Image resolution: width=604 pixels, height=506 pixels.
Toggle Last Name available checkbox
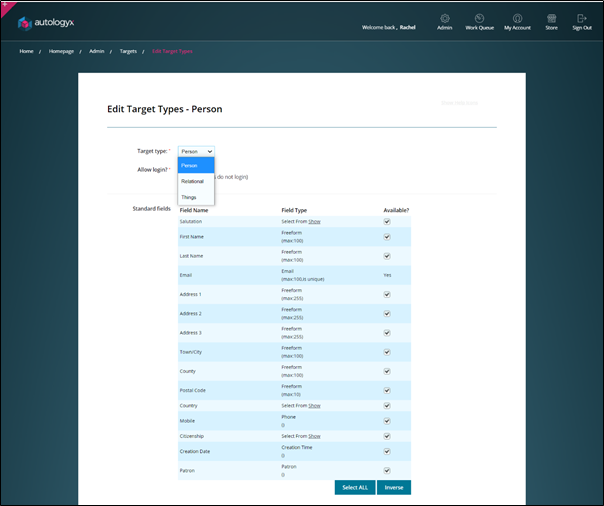click(387, 256)
